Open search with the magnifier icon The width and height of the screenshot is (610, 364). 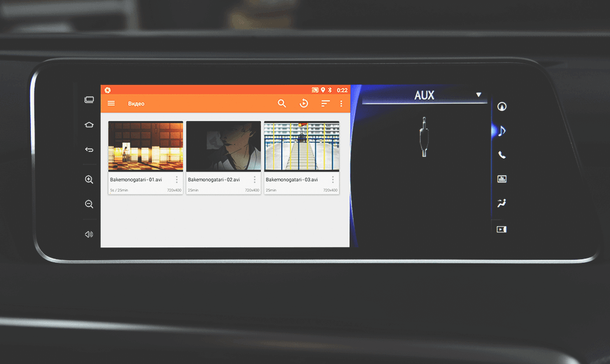(282, 104)
